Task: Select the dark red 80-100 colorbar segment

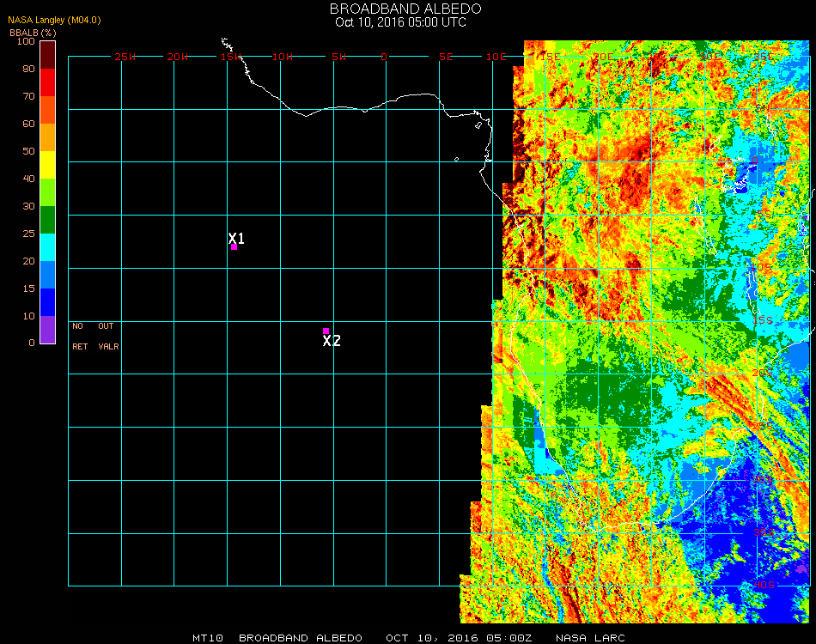Action: (x=47, y=55)
